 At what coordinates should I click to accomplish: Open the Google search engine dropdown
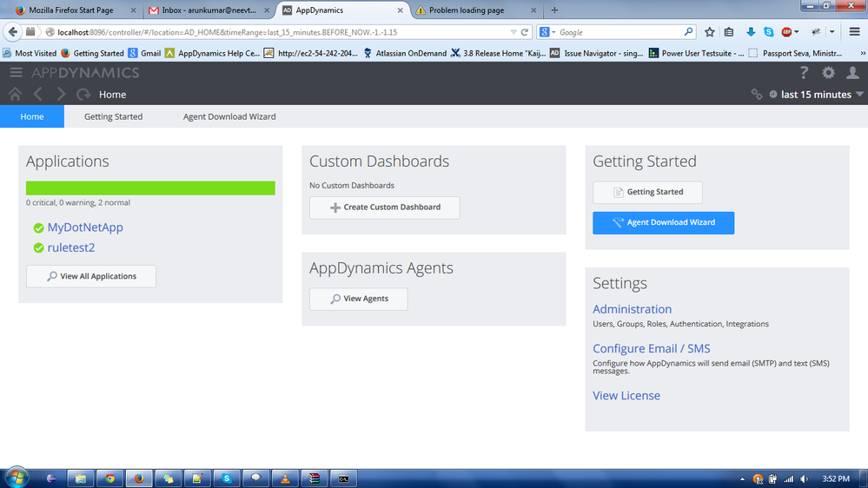click(548, 32)
